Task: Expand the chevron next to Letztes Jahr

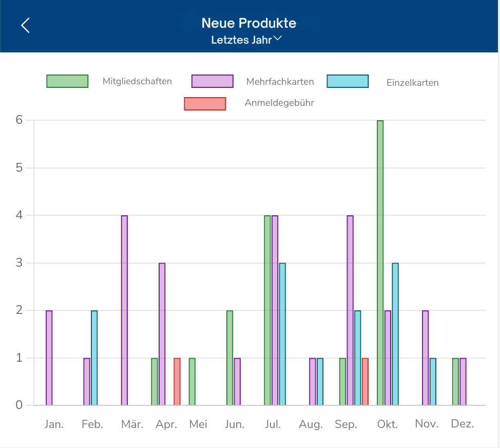Action: 278,39
